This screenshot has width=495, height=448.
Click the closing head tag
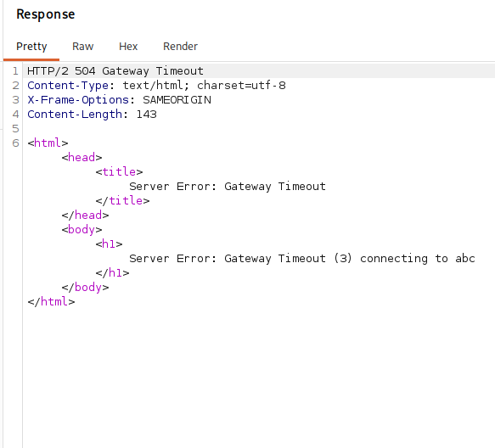pyautogui.click(x=85, y=216)
